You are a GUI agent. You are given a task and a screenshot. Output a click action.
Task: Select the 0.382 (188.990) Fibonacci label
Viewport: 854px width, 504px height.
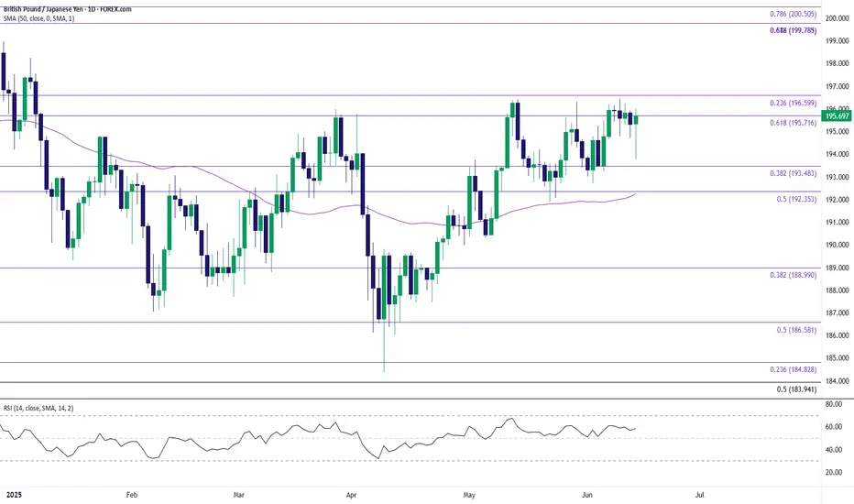tap(793, 275)
